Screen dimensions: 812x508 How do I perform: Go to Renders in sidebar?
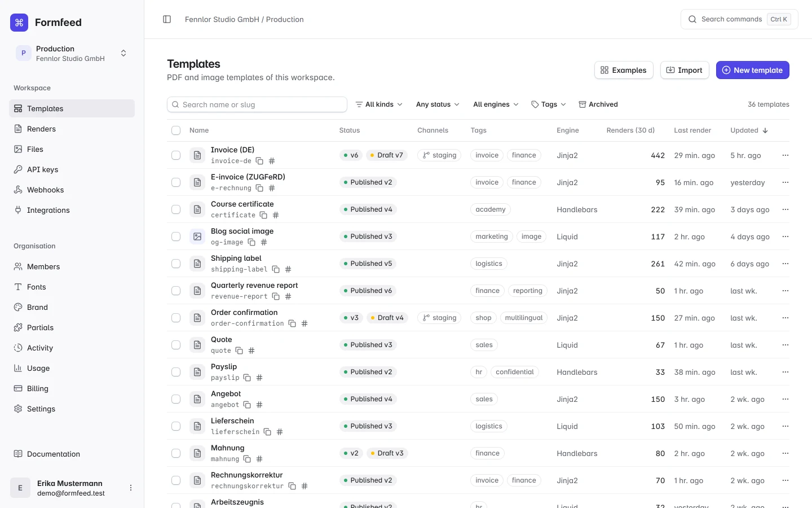tap(72, 129)
